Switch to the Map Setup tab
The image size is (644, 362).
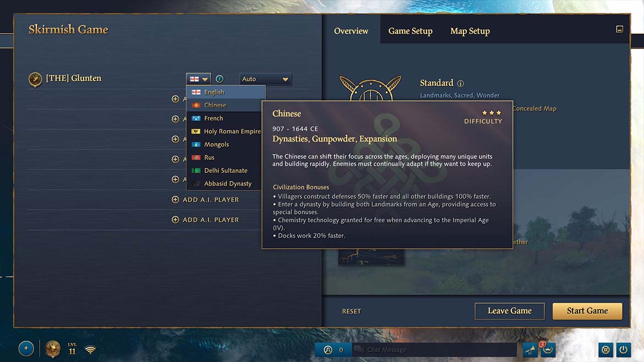pos(470,31)
